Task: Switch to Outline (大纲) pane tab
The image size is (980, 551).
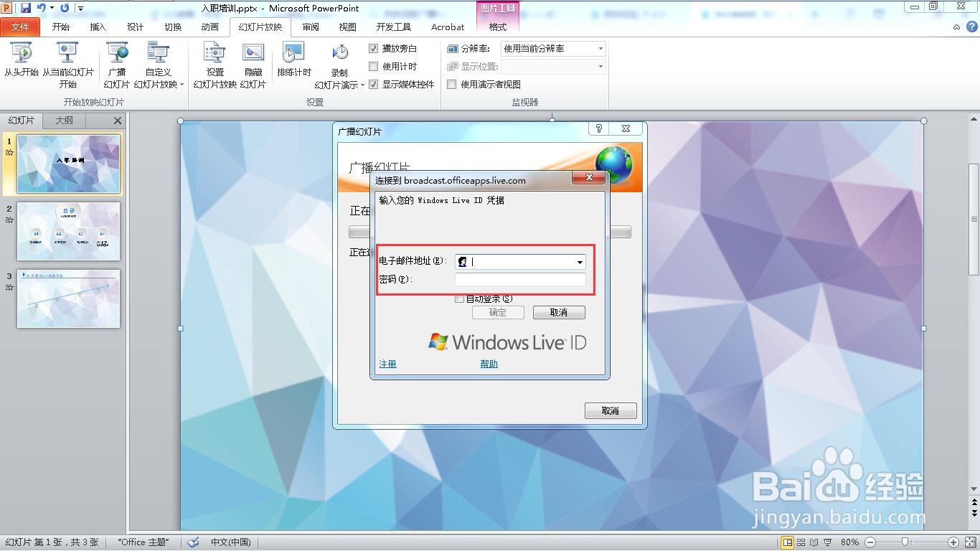Action: click(x=65, y=121)
